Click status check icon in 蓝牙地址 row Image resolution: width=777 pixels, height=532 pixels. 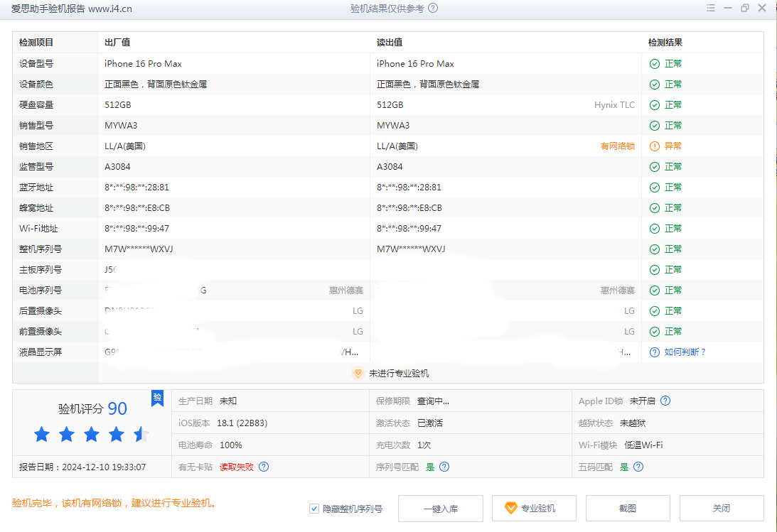[655, 188]
